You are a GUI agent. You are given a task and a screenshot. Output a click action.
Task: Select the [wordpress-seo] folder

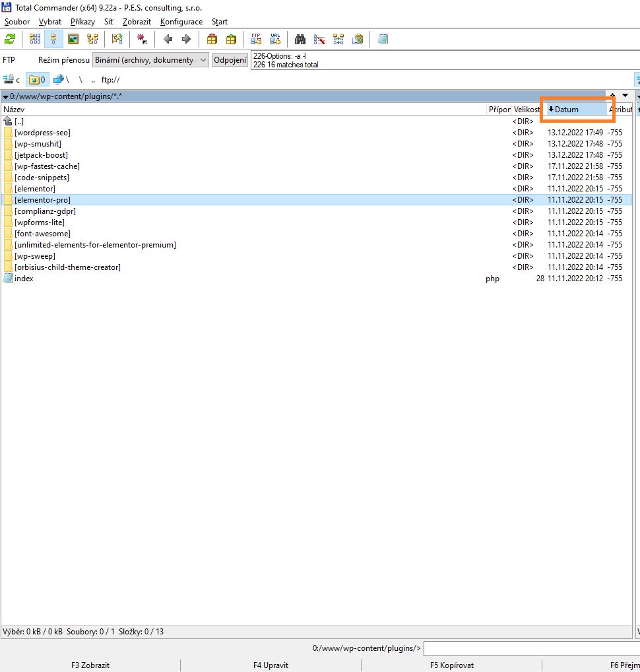pyautogui.click(x=317, y=133)
